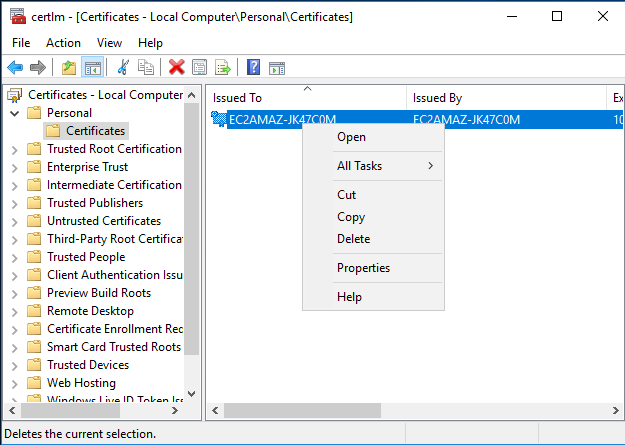
Task: Select the Client Authentication Issuers tree item
Action: (x=115, y=275)
